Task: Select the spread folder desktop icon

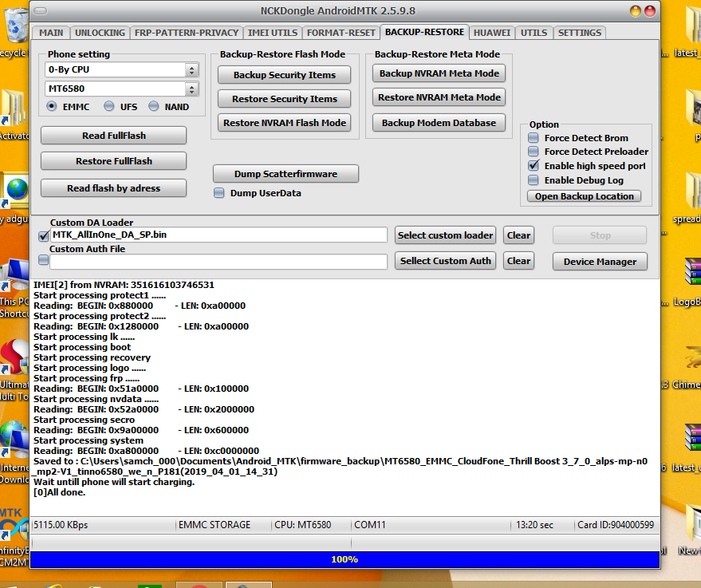Action: point(688,199)
